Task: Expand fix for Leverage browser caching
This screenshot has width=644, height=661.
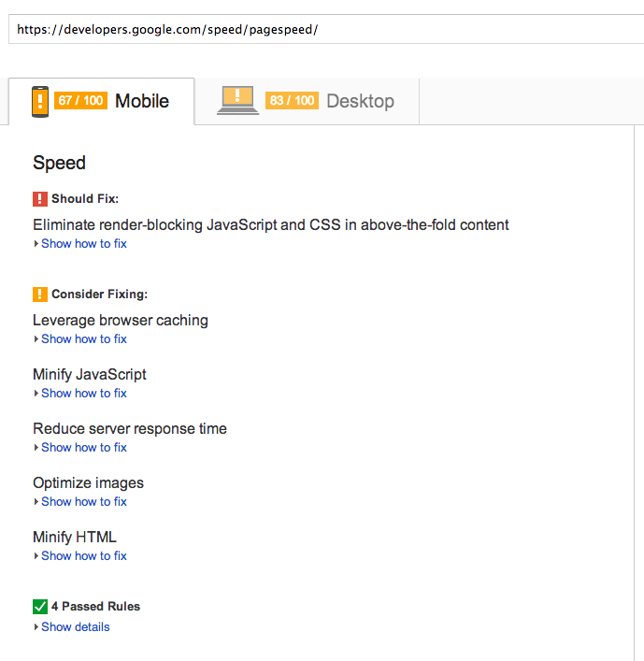Action: [83, 339]
